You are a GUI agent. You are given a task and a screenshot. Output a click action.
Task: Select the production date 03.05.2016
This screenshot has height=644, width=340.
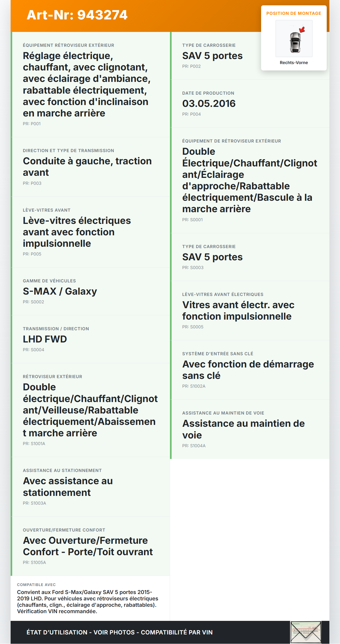coord(209,103)
